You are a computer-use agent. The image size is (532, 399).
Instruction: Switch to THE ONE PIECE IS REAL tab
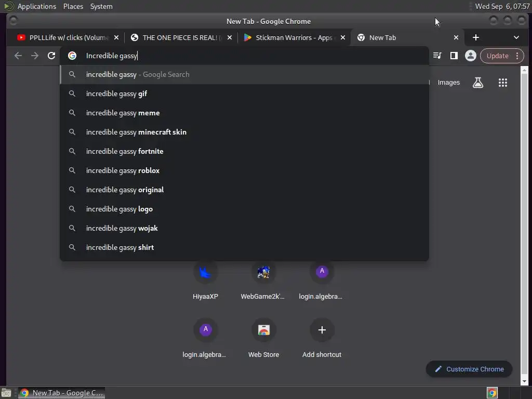pyautogui.click(x=181, y=37)
